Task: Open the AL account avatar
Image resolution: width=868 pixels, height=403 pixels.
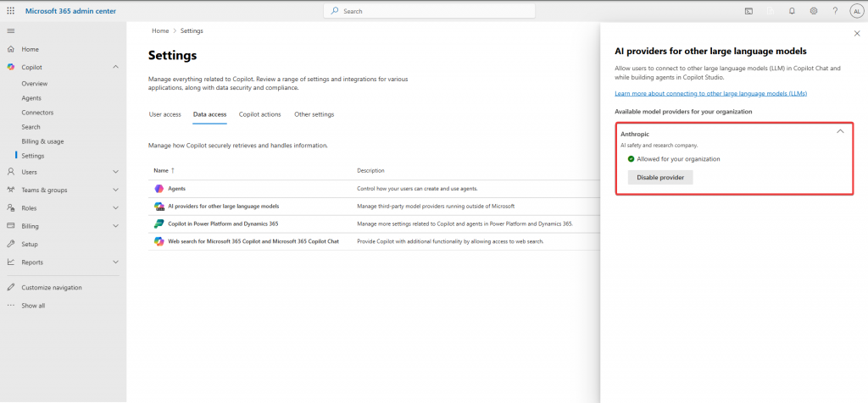Action: click(856, 11)
